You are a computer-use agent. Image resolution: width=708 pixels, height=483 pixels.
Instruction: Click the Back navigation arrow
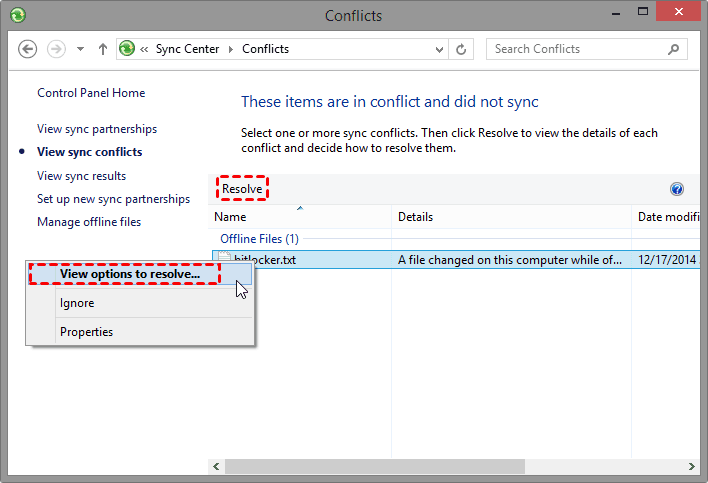[28, 49]
